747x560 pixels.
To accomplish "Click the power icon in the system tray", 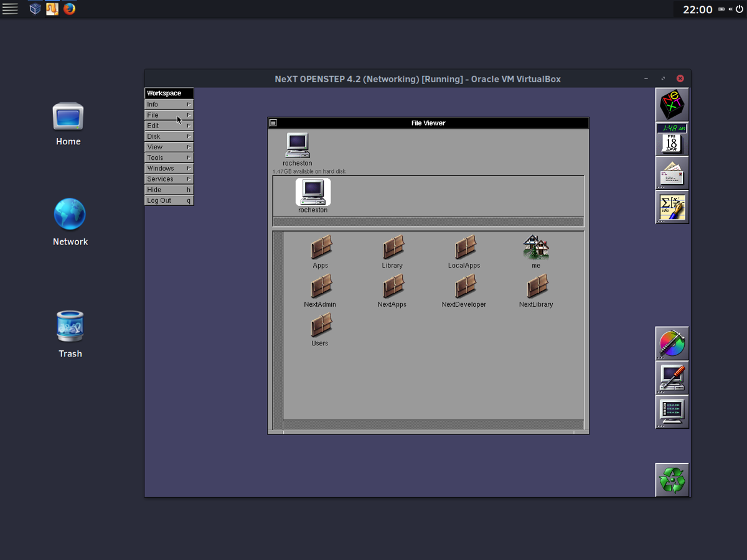I will click(739, 9).
